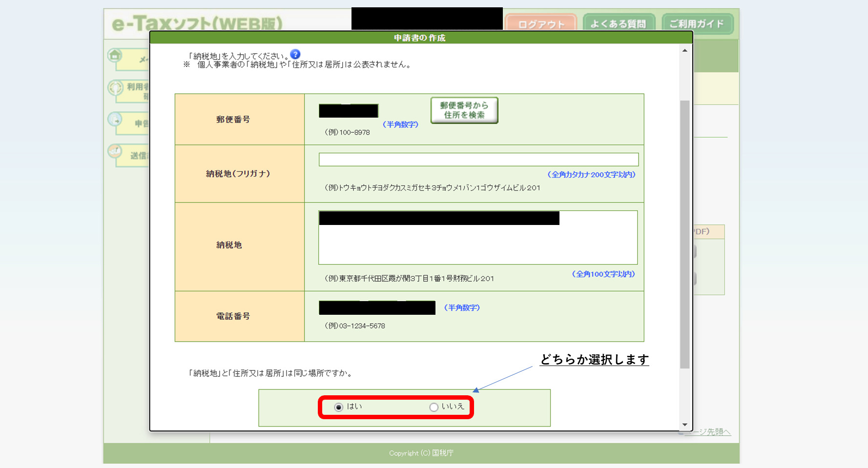Screen dimensions: 868x468
Task: Click the blue help question mark icon
Action: [x=295, y=54]
